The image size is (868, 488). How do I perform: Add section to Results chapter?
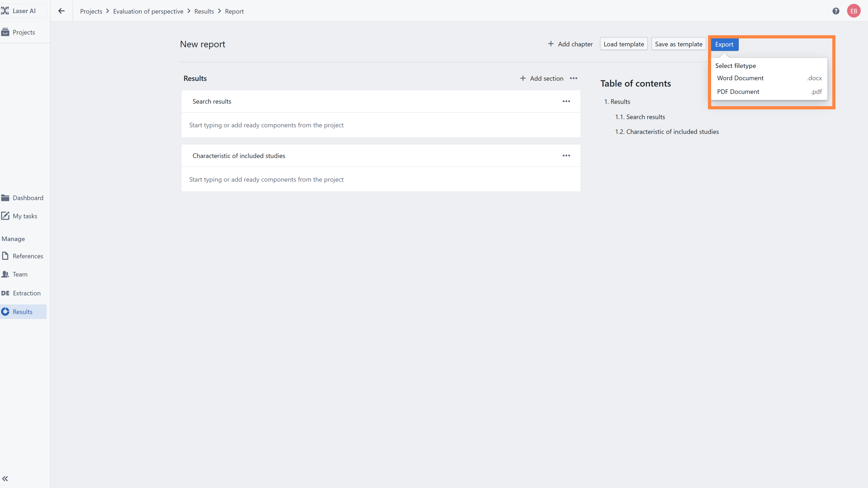pyautogui.click(x=542, y=78)
